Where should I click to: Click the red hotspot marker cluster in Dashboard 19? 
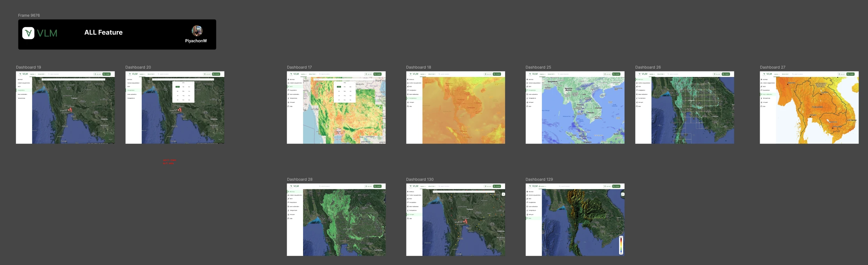click(x=70, y=109)
